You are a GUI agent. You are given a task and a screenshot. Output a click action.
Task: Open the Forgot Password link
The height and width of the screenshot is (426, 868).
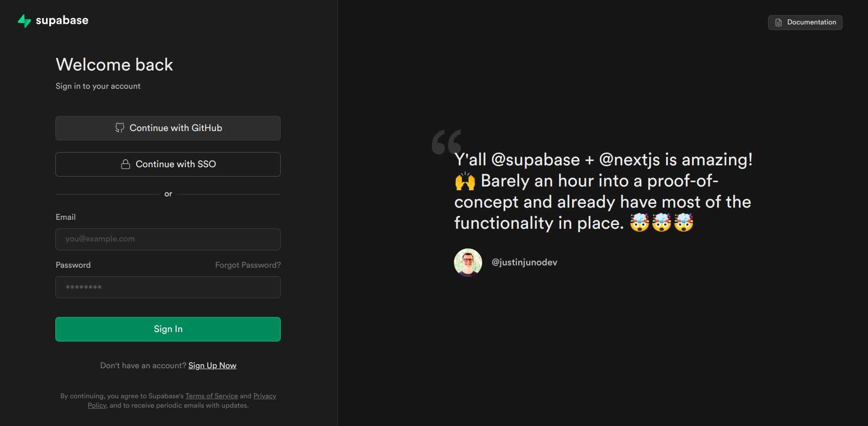coord(248,265)
